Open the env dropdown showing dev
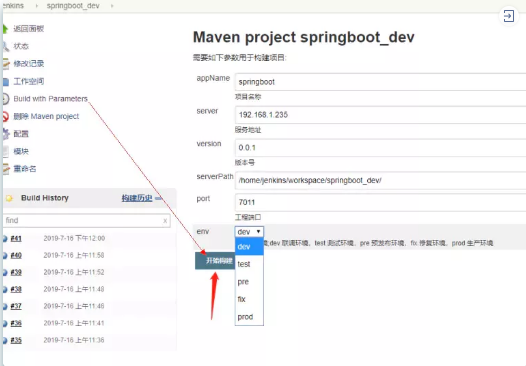 click(249, 231)
